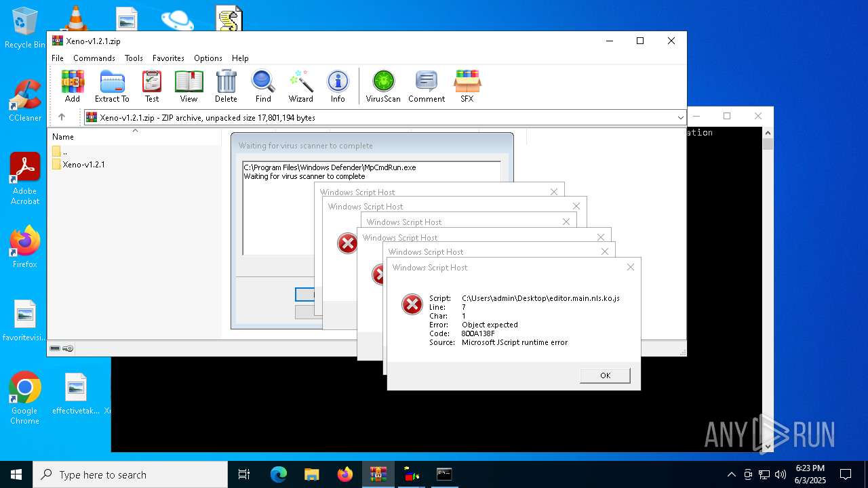Viewport: 868px width, 488px height.
Task: Open Firefox desktop shortcut
Action: tap(25, 247)
